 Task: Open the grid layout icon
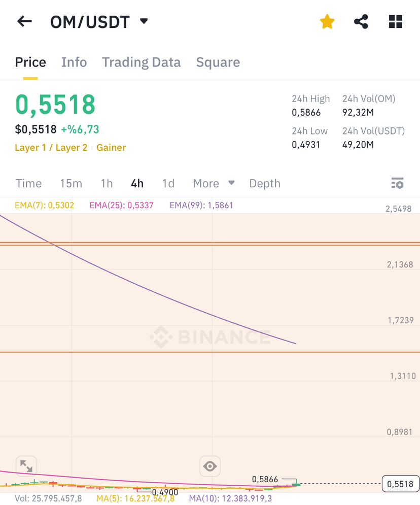click(396, 22)
